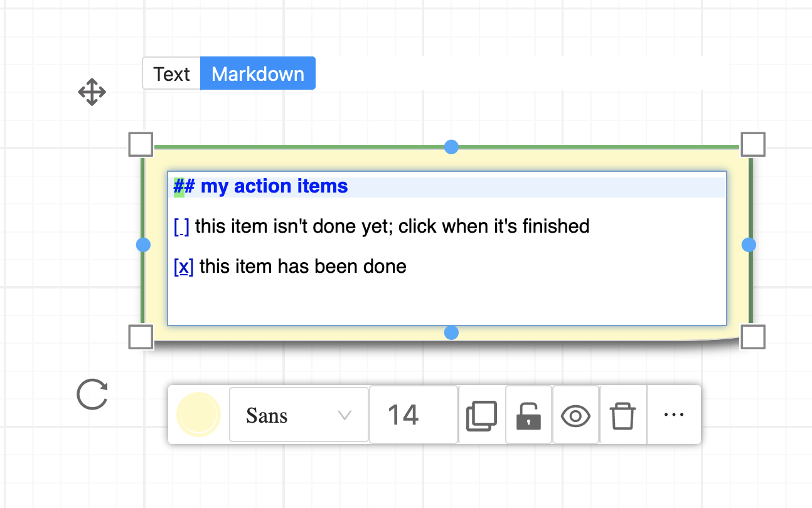This screenshot has height=508, width=812.
Task: Uncheck the '[x]' completed item box
Action: 183,267
